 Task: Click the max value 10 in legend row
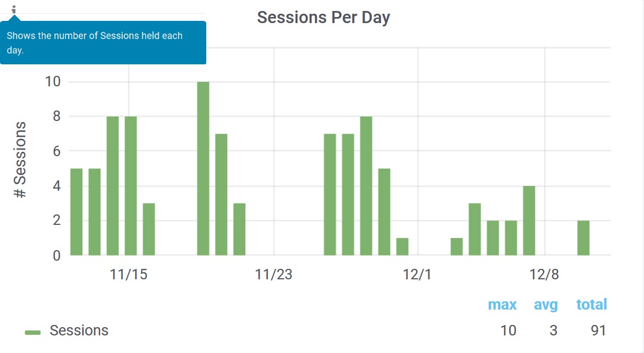pos(508,330)
